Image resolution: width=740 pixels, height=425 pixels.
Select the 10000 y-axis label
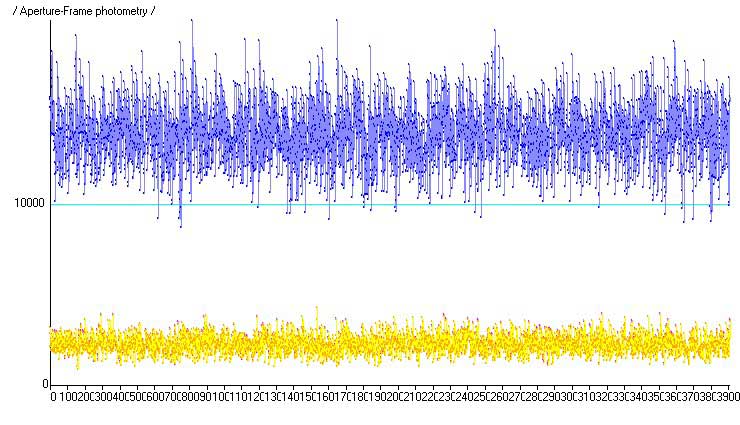coord(29,203)
